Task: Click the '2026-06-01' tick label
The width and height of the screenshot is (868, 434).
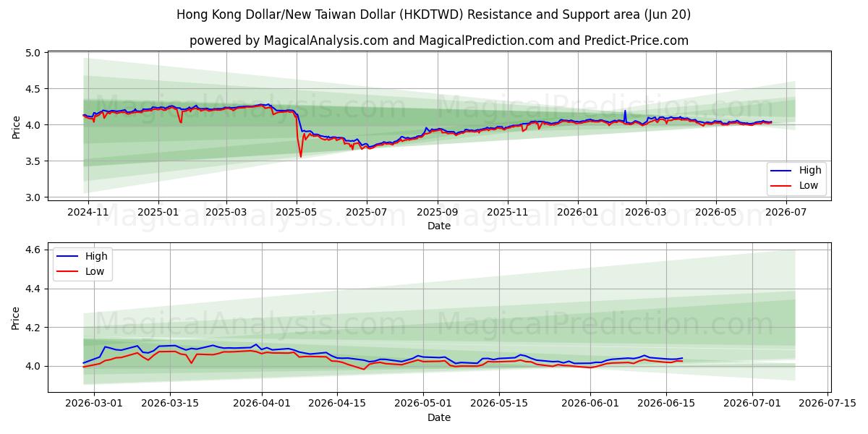Action: point(590,404)
